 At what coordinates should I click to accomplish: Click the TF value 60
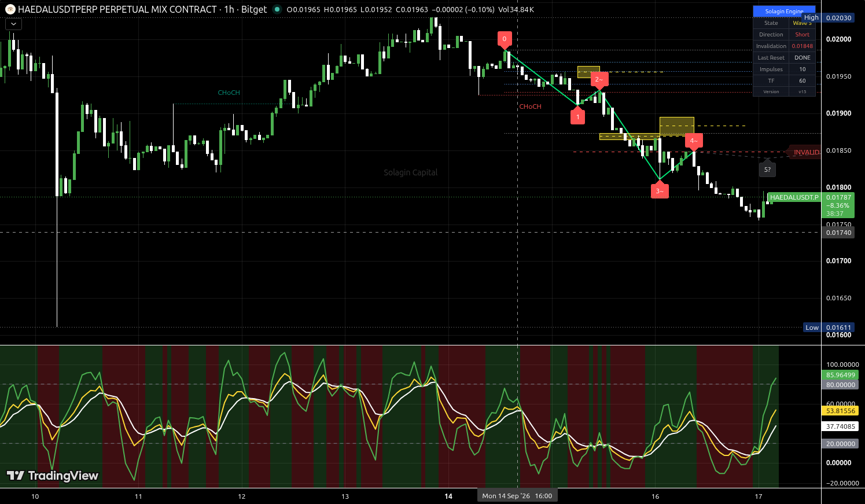pyautogui.click(x=803, y=81)
